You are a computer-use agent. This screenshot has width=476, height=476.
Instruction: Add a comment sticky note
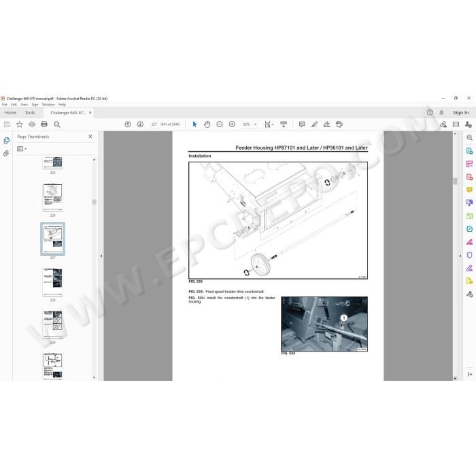(x=302, y=124)
